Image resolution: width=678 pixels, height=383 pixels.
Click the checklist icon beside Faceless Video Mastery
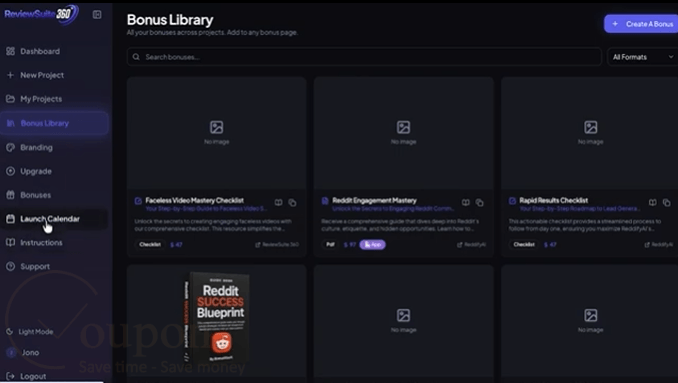(x=138, y=201)
